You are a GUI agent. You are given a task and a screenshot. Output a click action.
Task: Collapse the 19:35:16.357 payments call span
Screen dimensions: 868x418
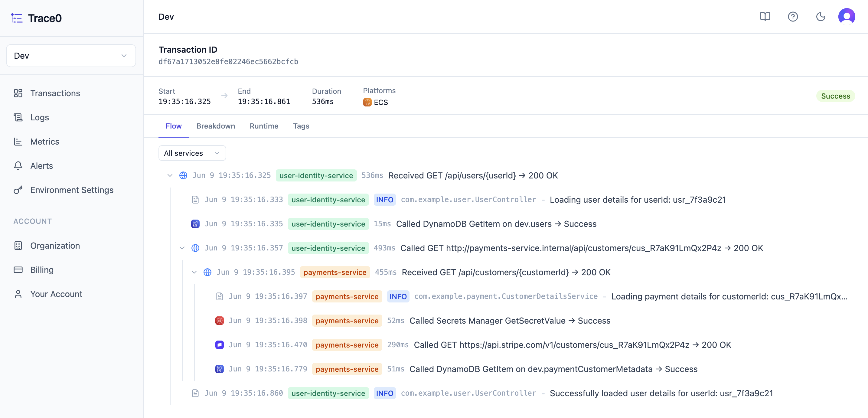tap(182, 248)
